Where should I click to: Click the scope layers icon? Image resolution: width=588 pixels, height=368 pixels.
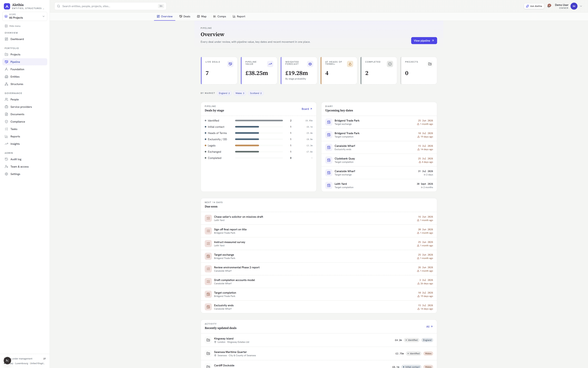[6, 16]
